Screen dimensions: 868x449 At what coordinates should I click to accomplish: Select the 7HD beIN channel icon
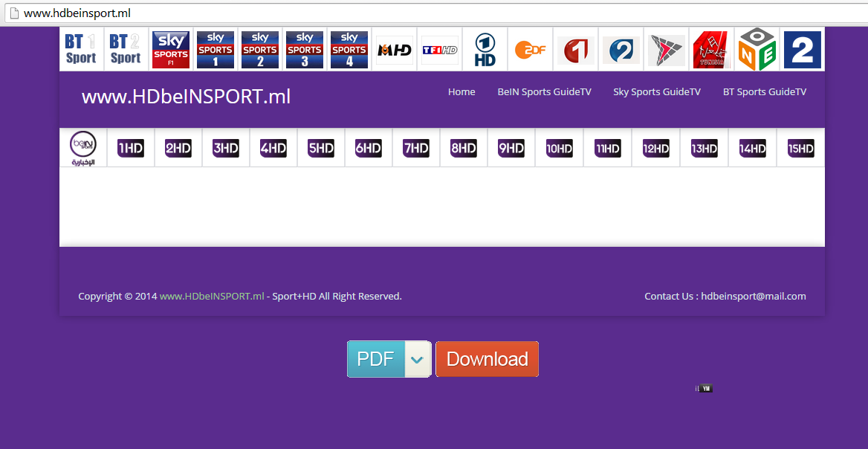[x=416, y=148]
